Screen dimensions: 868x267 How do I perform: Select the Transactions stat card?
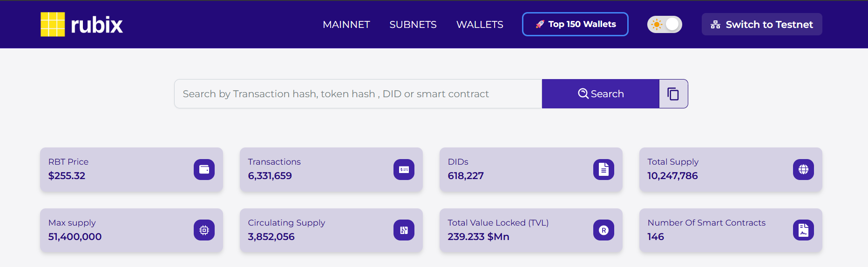click(x=331, y=169)
